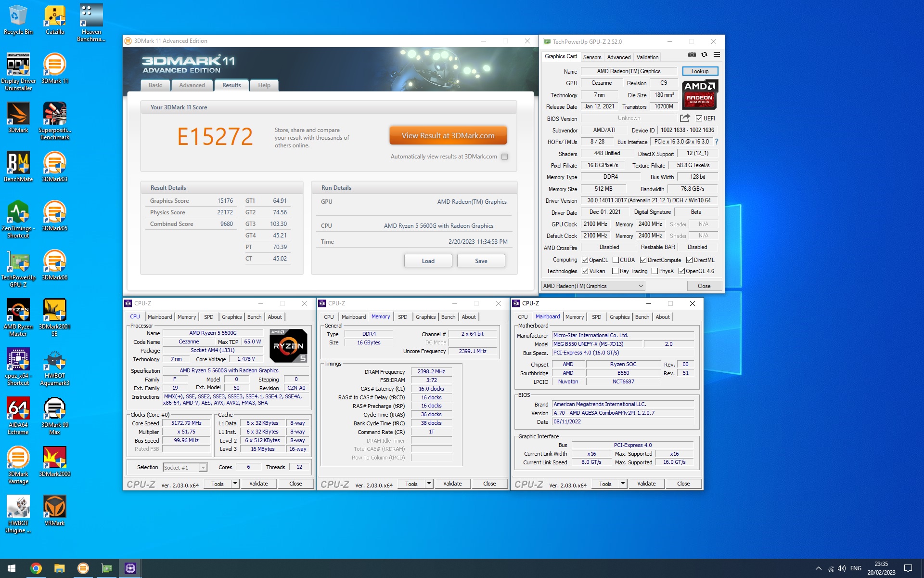
Task: Open AIDA64 Extreme desktop icon
Action: coord(18,416)
